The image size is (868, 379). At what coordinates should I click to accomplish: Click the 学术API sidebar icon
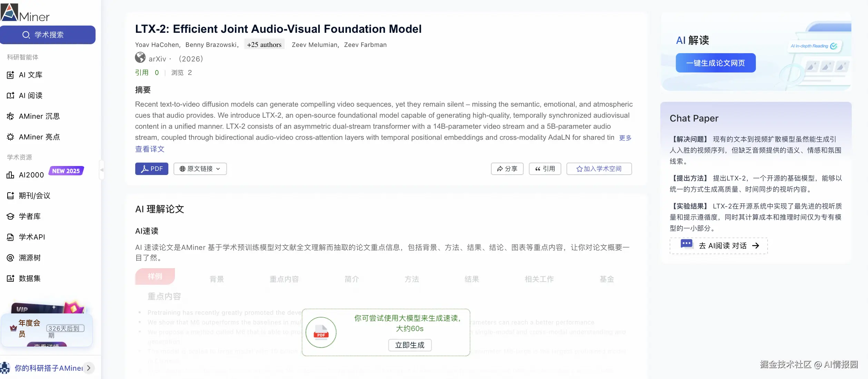(x=10, y=237)
